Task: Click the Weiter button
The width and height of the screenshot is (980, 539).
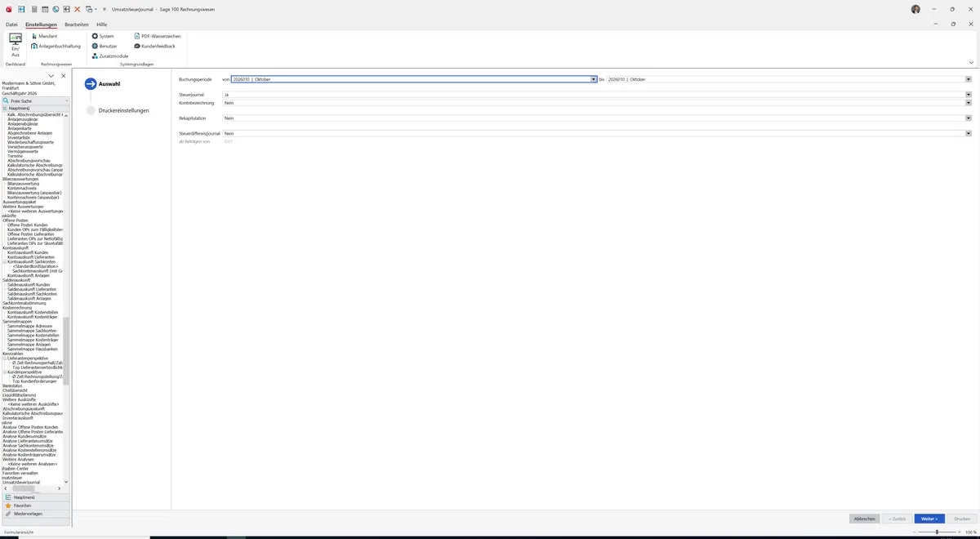Action: (929, 519)
